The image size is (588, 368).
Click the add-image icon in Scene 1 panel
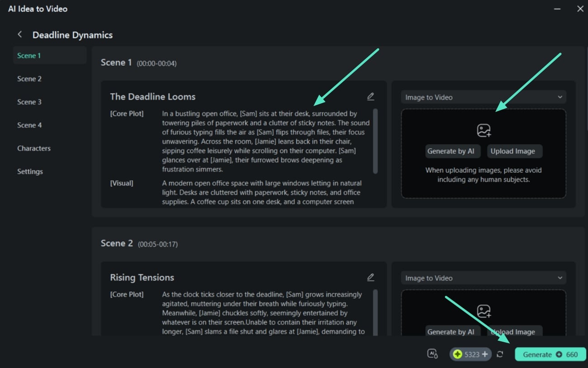[x=484, y=131]
